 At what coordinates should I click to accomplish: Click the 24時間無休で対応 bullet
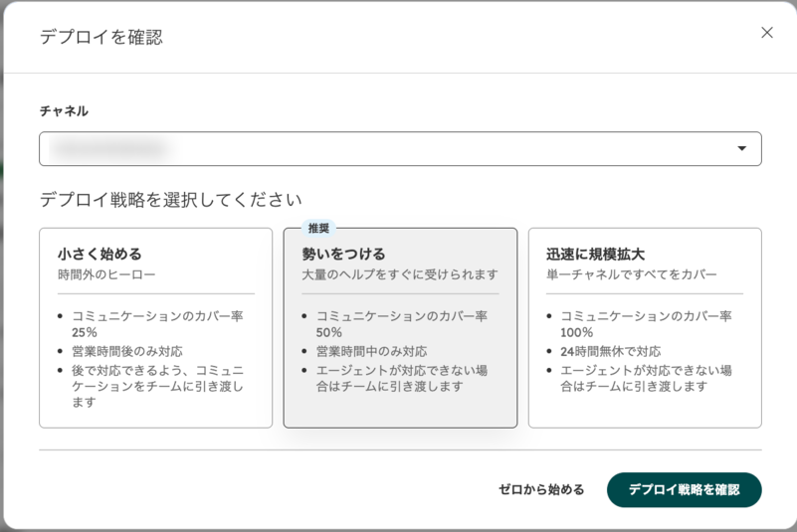[611, 351]
